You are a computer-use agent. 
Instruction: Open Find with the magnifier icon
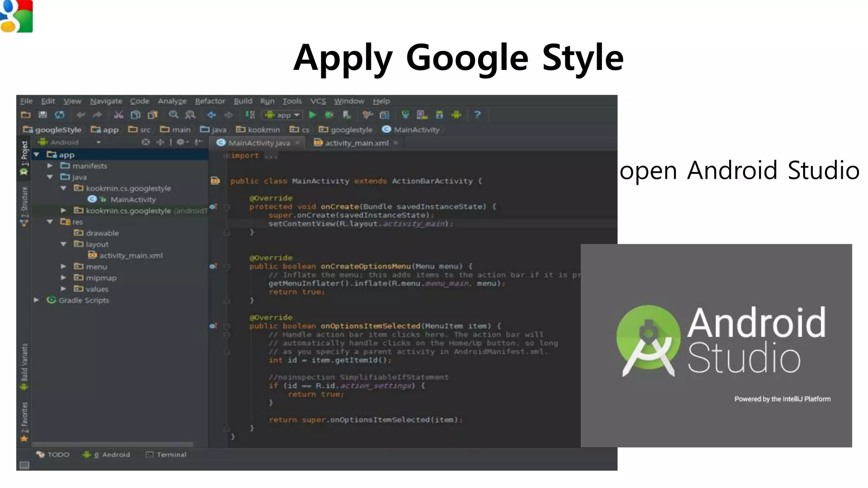173,115
